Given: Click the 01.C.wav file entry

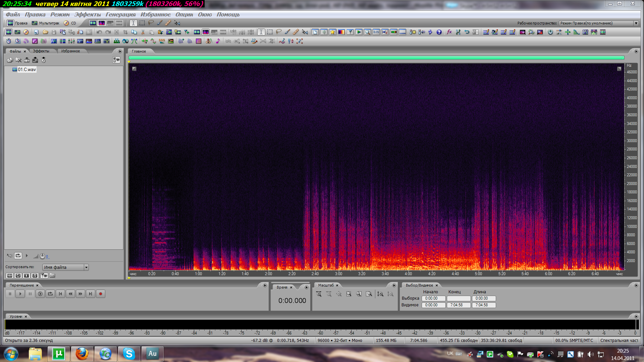Looking at the screenshot, I should (x=27, y=70).
